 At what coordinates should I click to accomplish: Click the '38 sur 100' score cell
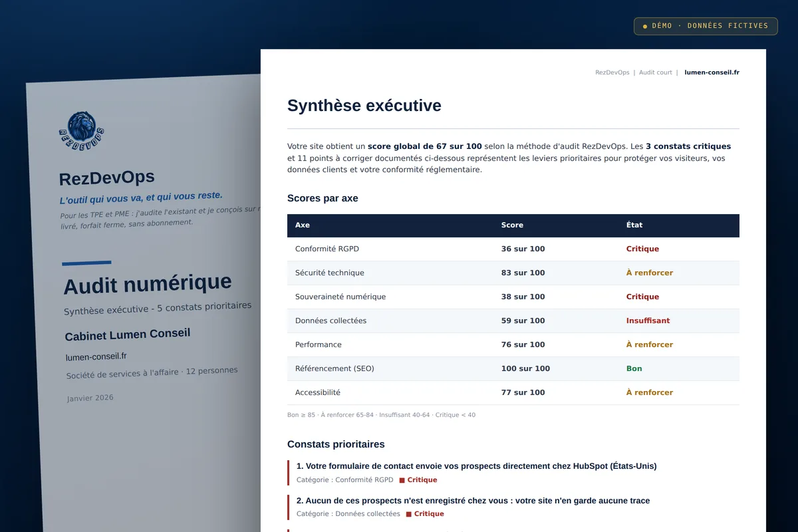click(523, 297)
